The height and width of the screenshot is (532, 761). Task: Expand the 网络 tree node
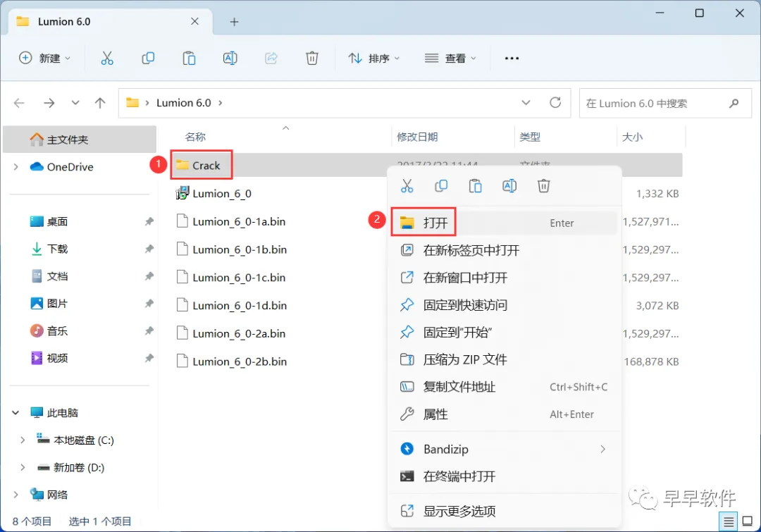point(16,495)
